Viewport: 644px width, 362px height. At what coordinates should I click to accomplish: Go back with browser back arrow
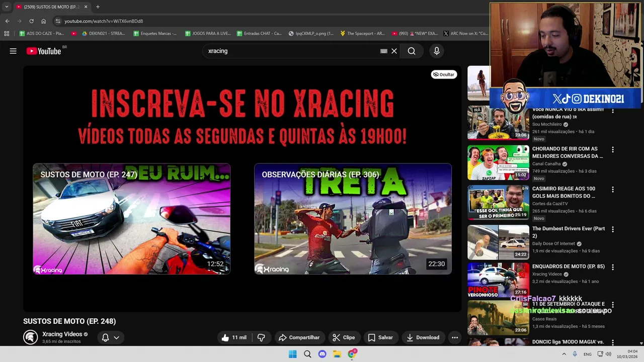tap(7, 21)
